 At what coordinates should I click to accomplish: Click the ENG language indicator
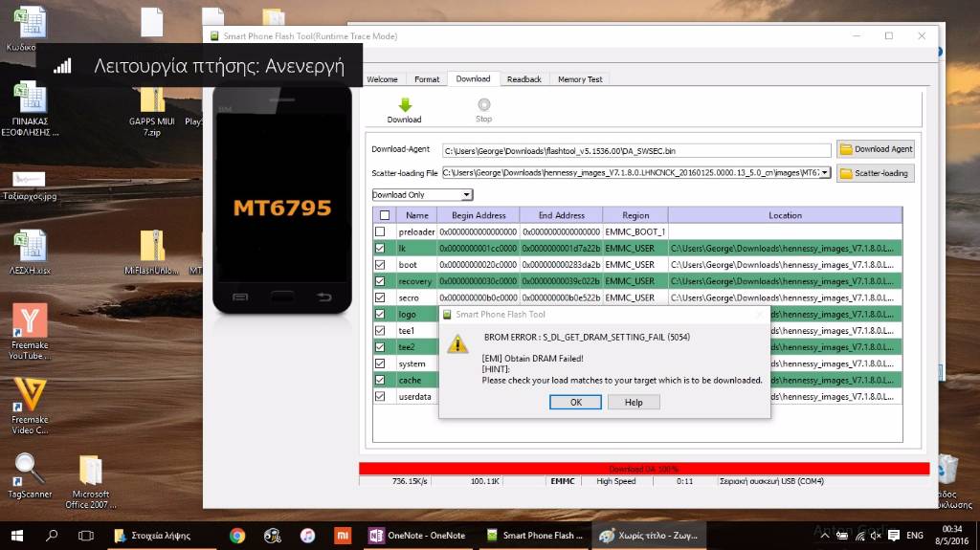pos(915,536)
